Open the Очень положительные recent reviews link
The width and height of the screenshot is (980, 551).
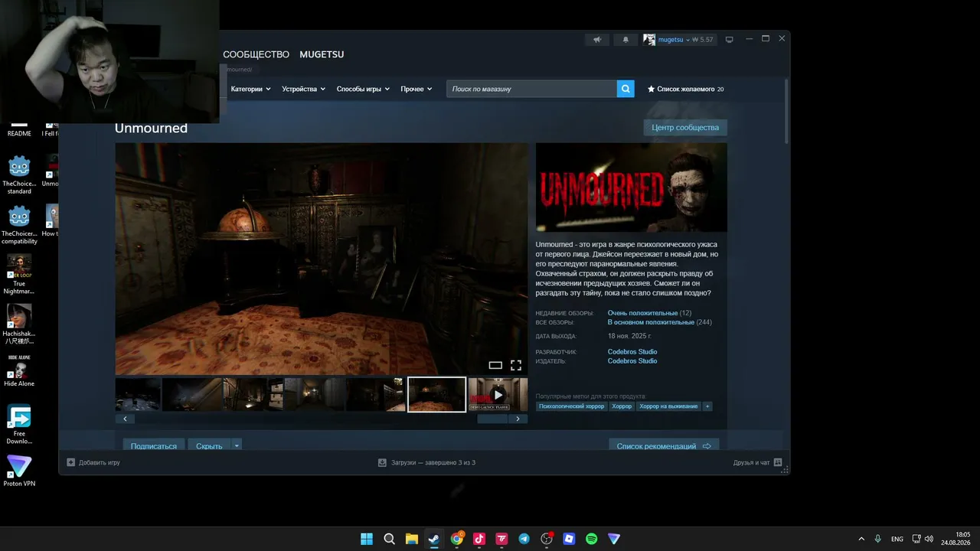642,313
